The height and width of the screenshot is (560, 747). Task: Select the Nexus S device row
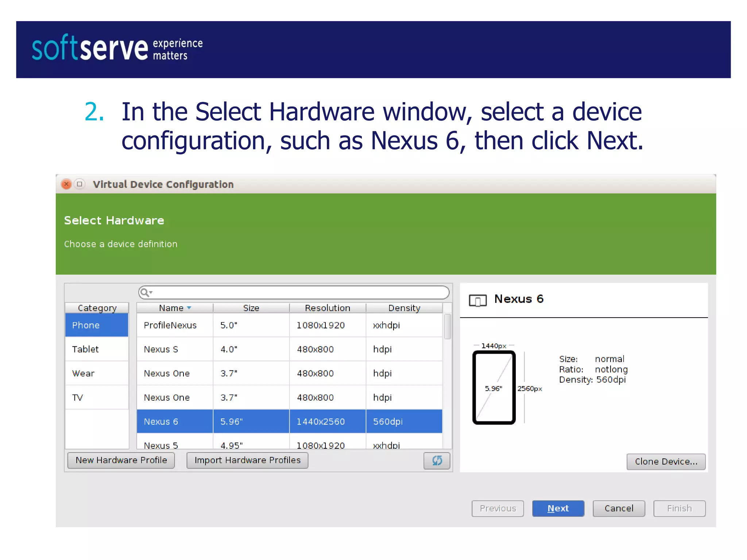tap(290, 349)
